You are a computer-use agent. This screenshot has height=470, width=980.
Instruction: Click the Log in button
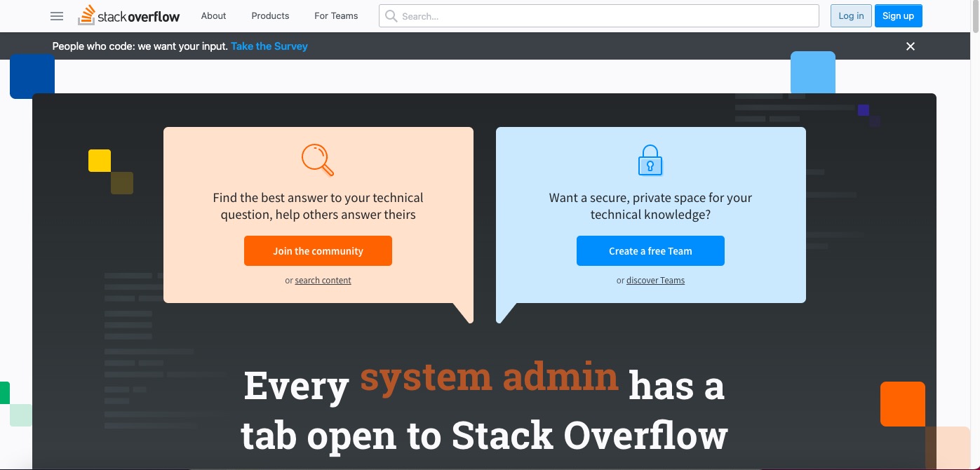pyautogui.click(x=851, y=16)
